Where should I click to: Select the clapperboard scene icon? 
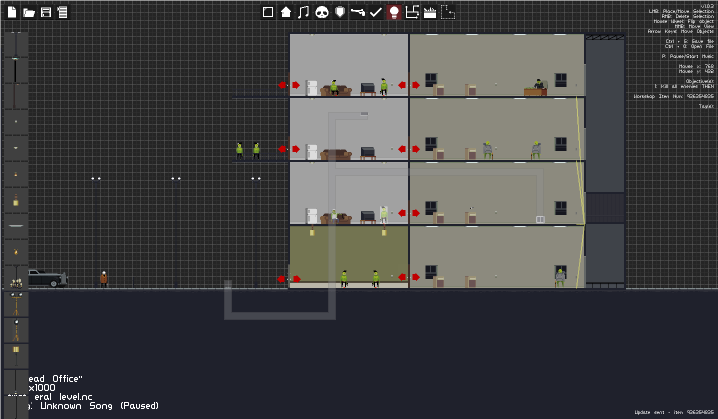coord(430,12)
